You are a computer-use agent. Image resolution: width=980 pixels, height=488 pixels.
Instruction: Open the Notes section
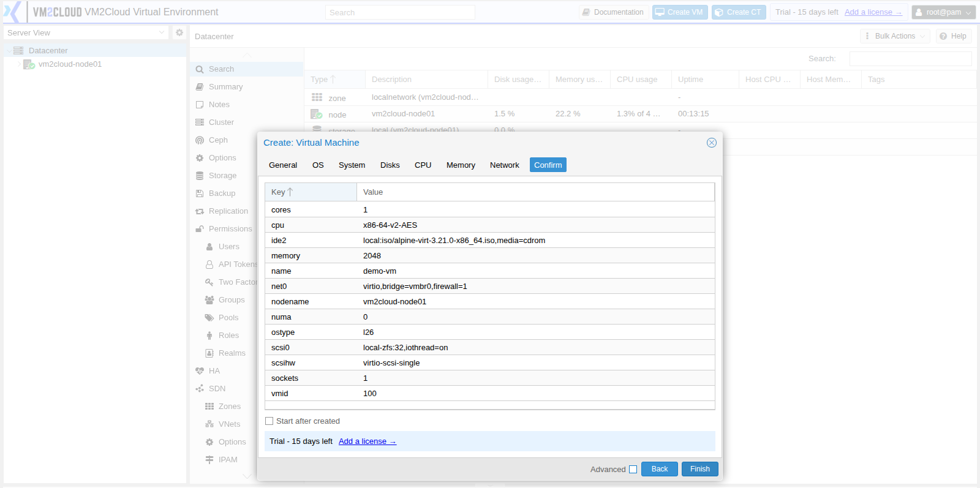pyautogui.click(x=219, y=105)
